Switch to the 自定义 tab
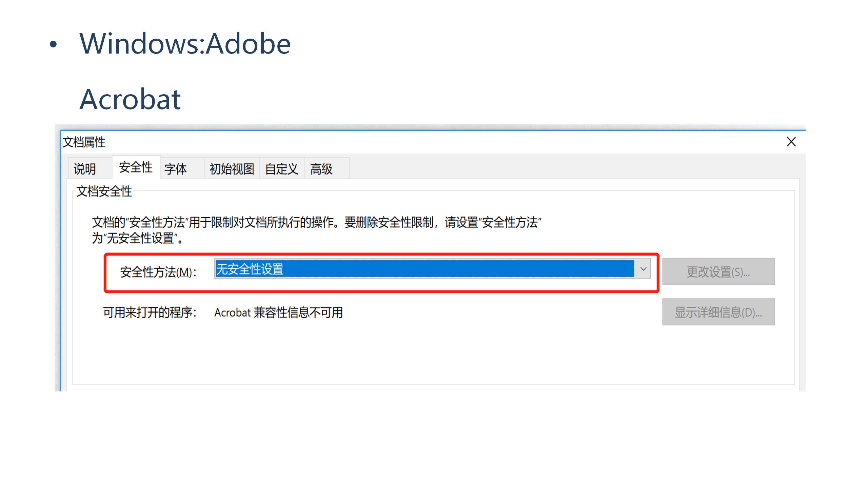The image size is (868, 488). (281, 168)
